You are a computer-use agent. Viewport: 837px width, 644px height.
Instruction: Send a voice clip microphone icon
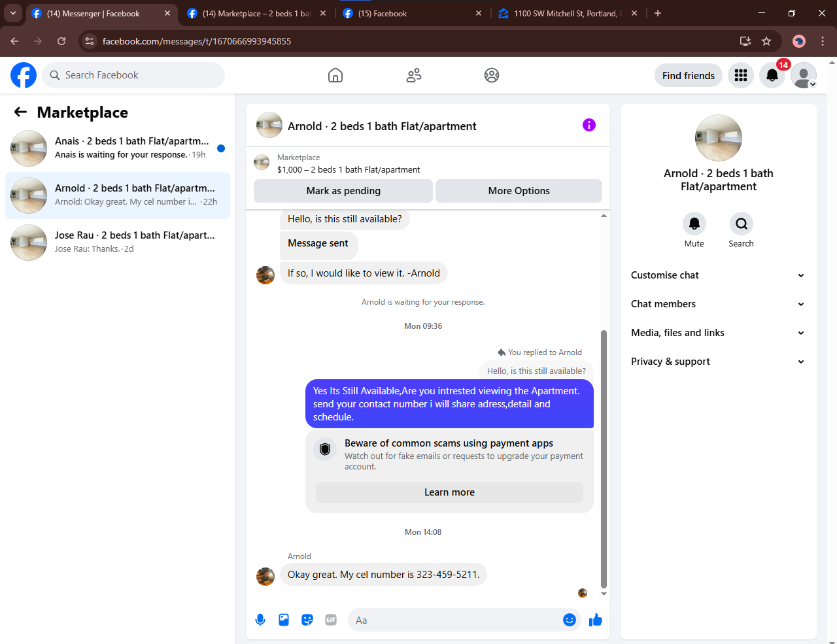(x=260, y=620)
